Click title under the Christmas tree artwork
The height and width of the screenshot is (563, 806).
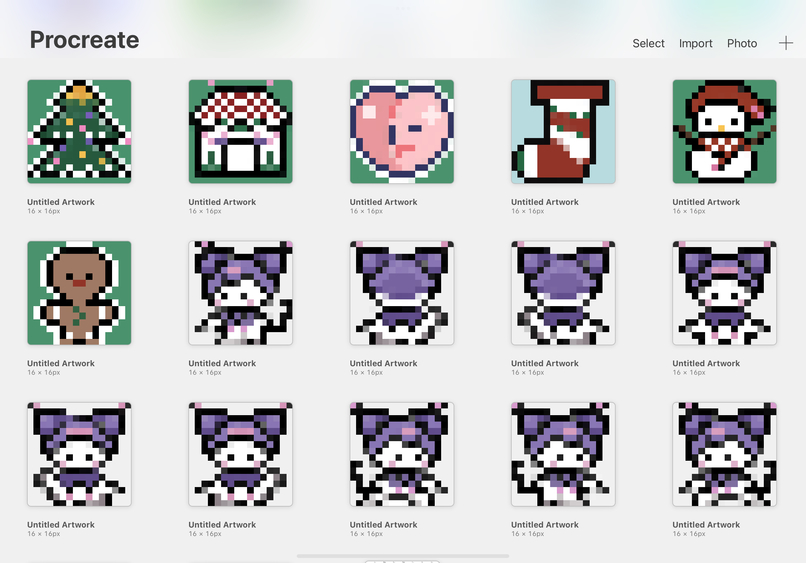61,202
